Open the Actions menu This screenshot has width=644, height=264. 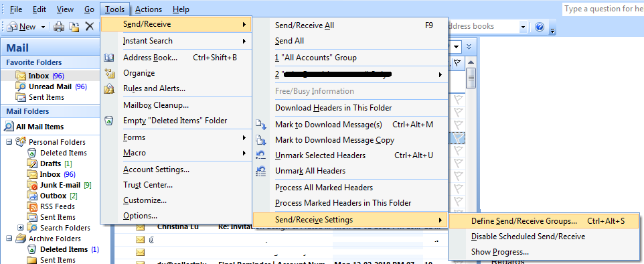[x=149, y=9]
